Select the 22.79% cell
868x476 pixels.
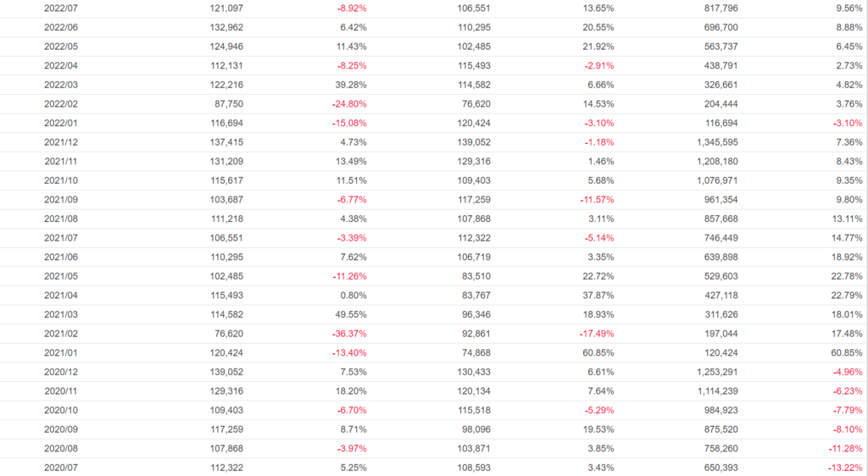847,295
